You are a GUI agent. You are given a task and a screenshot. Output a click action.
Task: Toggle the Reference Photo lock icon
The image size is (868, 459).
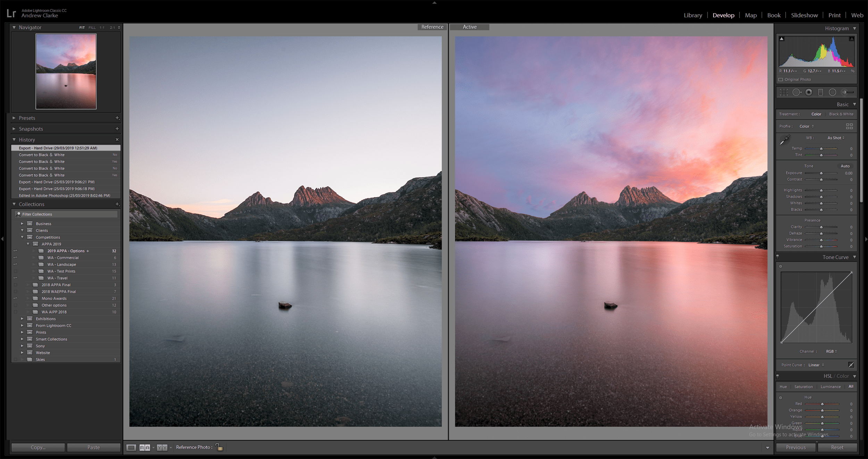click(x=219, y=447)
